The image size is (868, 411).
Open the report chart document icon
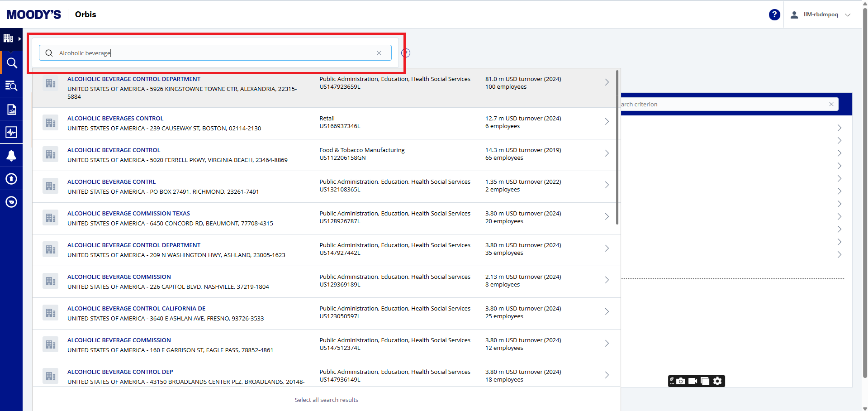(11, 110)
